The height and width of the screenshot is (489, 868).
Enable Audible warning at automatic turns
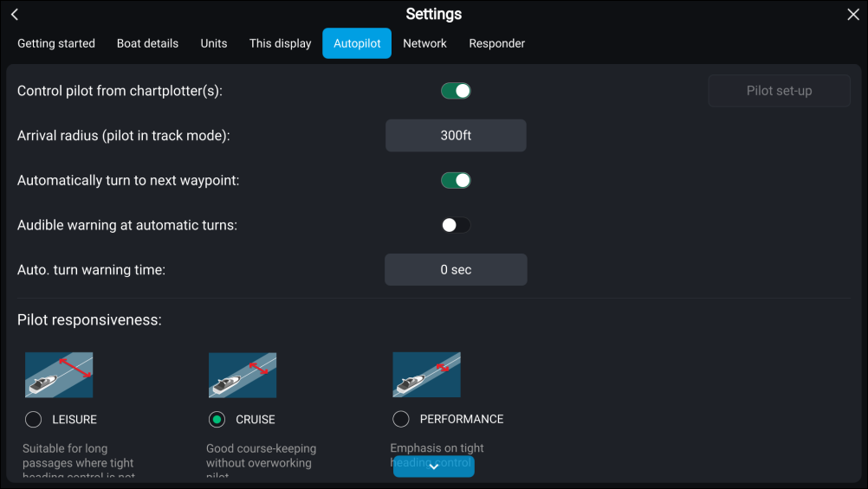coord(456,225)
